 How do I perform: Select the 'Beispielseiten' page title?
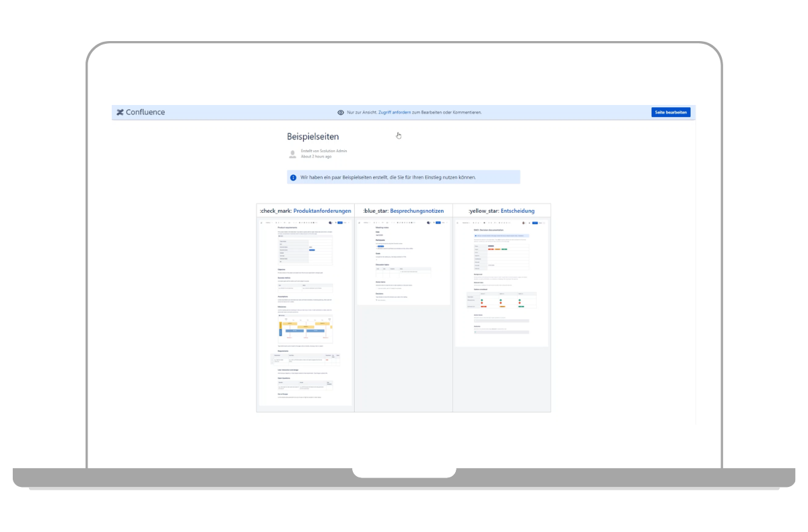pos(312,137)
